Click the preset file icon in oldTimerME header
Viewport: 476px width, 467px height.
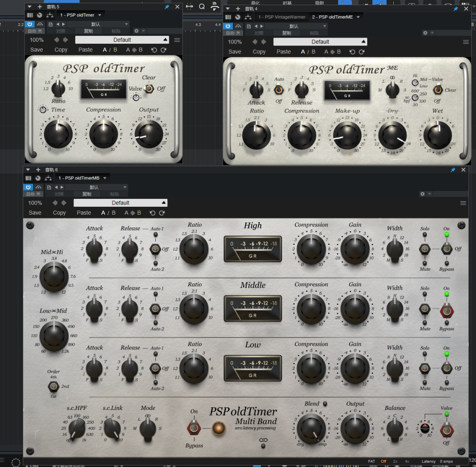click(249, 26)
